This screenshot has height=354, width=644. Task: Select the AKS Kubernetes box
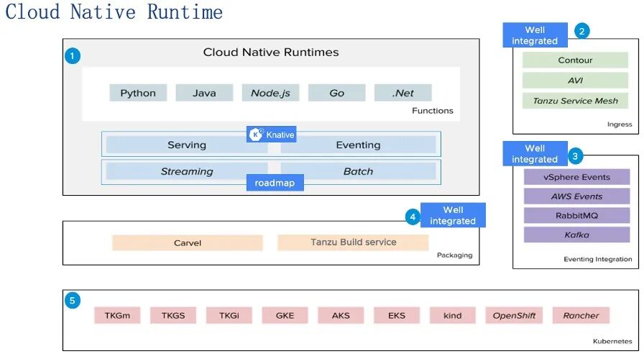click(x=341, y=315)
